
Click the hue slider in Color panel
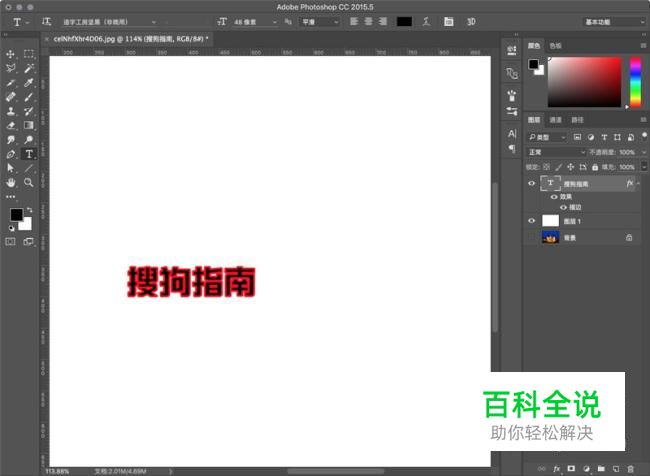[635, 82]
